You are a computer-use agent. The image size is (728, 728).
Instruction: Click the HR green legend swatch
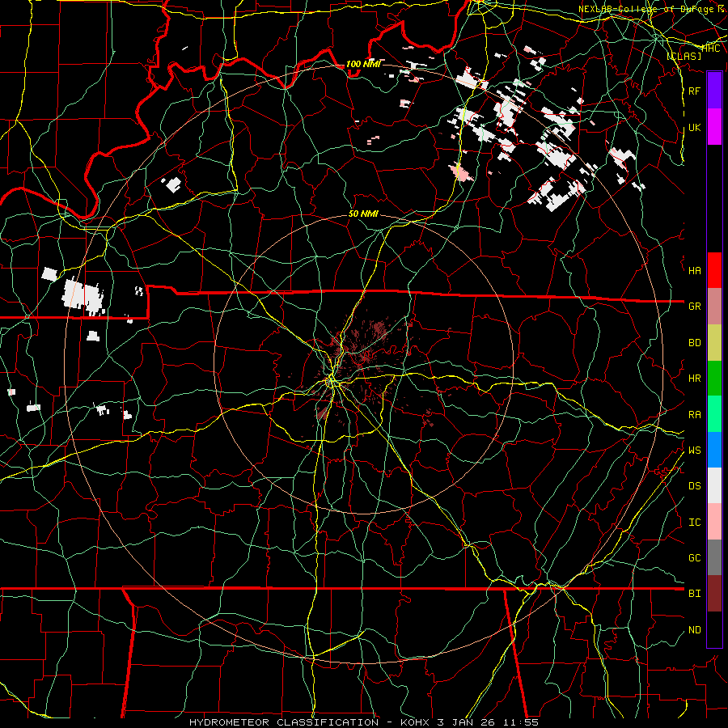click(714, 378)
